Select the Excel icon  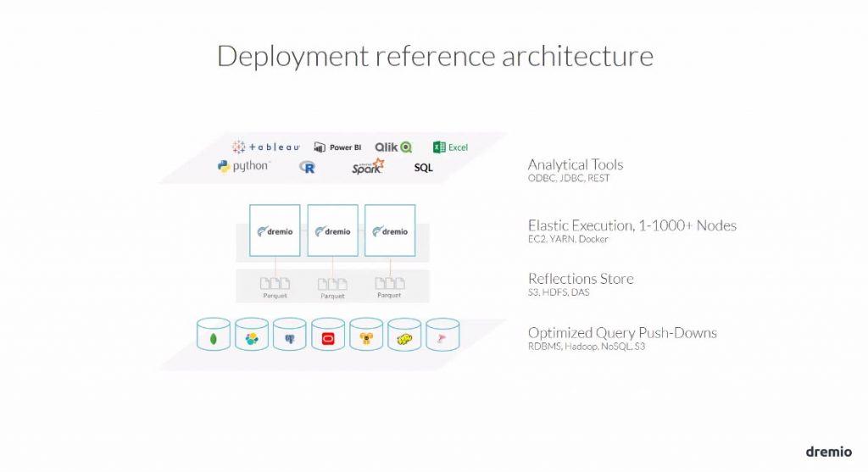[x=450, y=147]
